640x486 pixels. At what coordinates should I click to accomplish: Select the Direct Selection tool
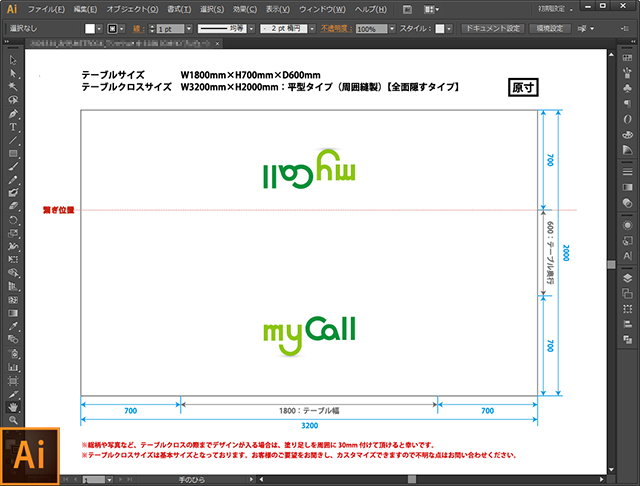(x=13, y=73)
